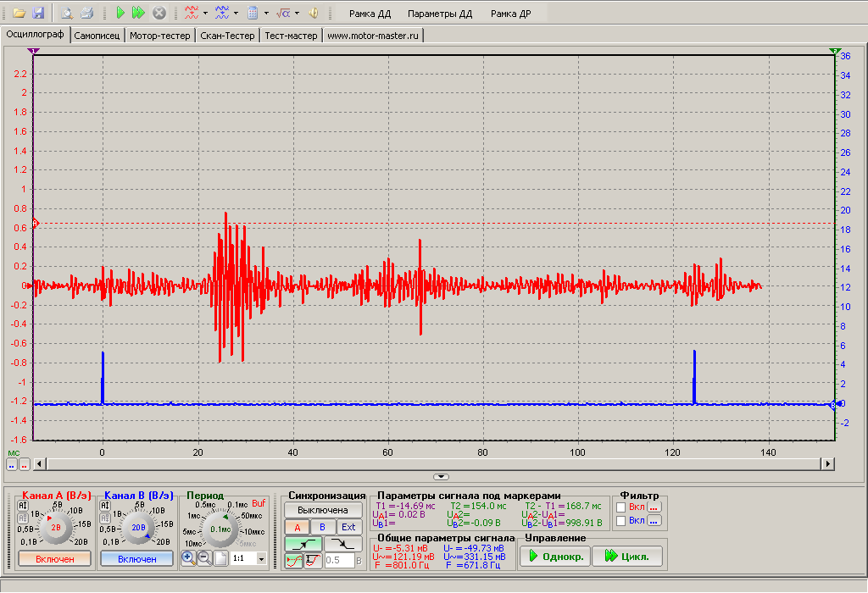Open print preview in the toolbar

point(67,13)
